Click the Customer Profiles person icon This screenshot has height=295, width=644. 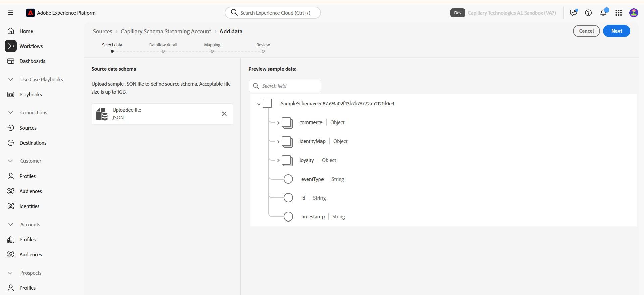click(11, 176)
